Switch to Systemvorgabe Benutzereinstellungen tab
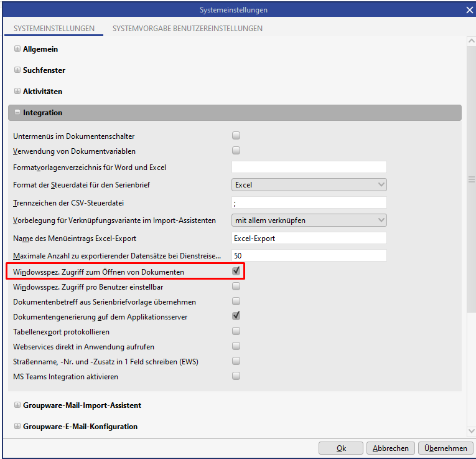The height and width of the screenshot is (459, 476). 187,29
